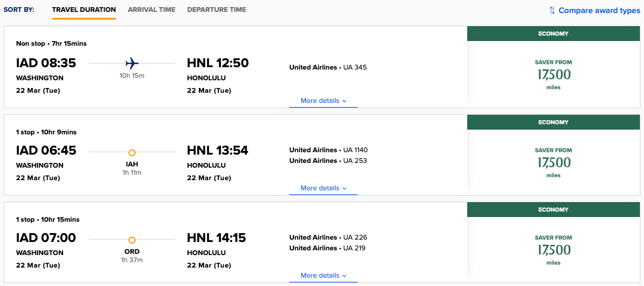Screen dimensions: 644x286
Task: Expand More details for ORD connection flight
Action: coord(323,276)
